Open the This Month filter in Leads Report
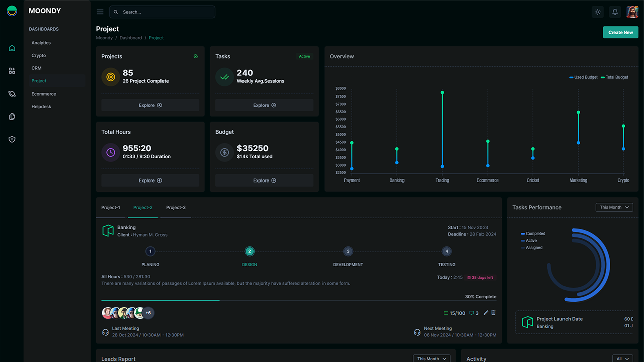Viewport: 644px width, 362px height. 431,358
